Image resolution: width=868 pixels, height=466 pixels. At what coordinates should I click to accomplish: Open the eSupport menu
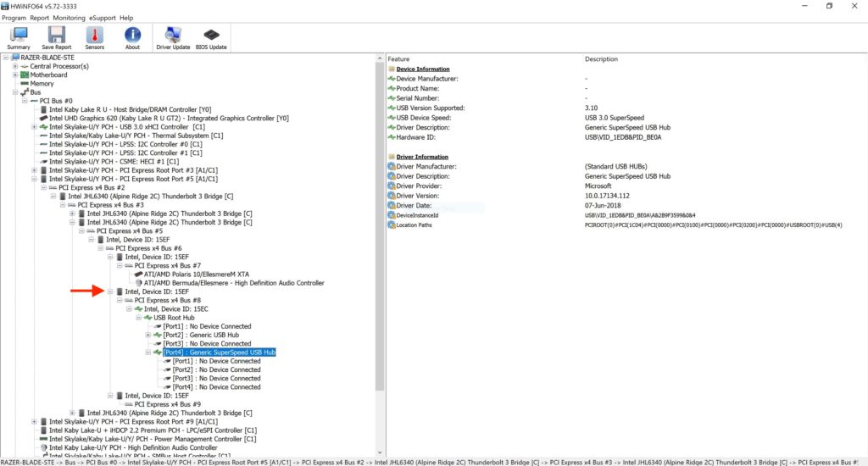(x=103, y=17)
